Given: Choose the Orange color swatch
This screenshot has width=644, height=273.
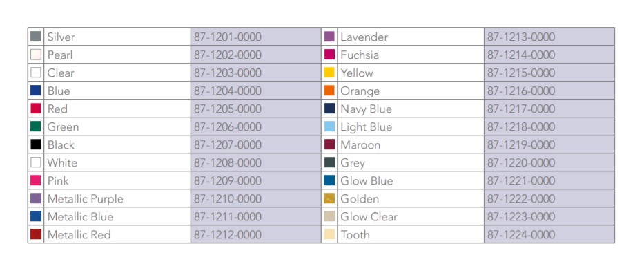Looking at the screenshot, I should coord(329,91).
